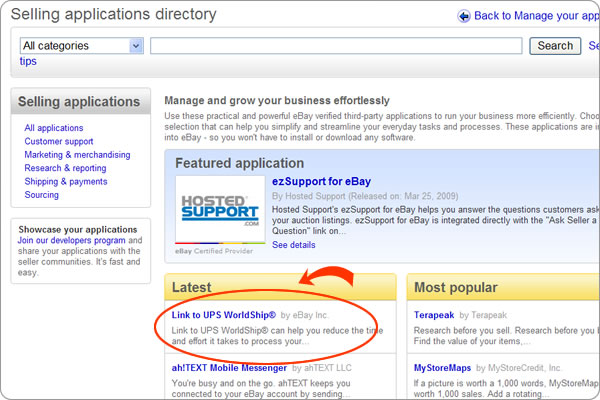Open the Back to Manage your applications link

[x=537, y=16]
